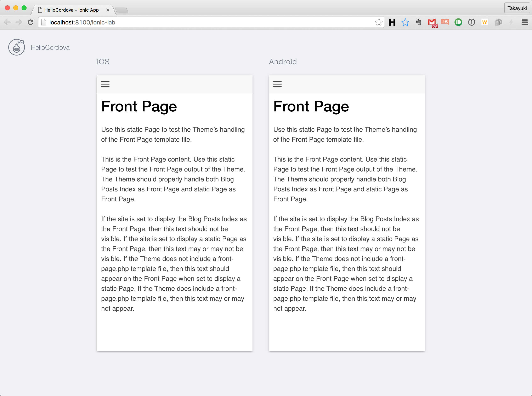
Task: Click the lightning bolt extension icon
Action: pyautogui.click(x=511, y=22)
